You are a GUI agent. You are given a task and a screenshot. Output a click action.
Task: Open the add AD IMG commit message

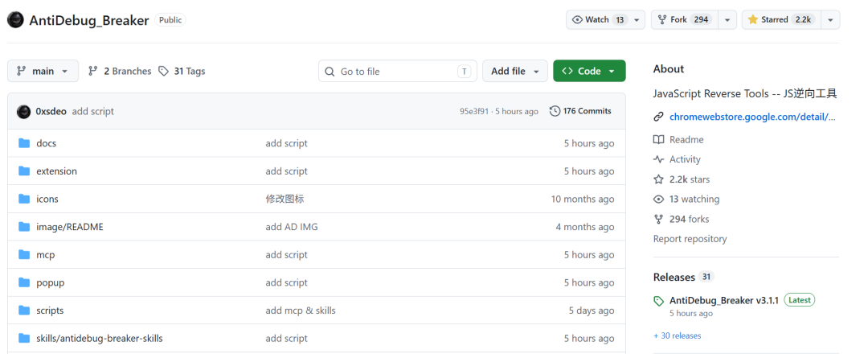[292, 227]
